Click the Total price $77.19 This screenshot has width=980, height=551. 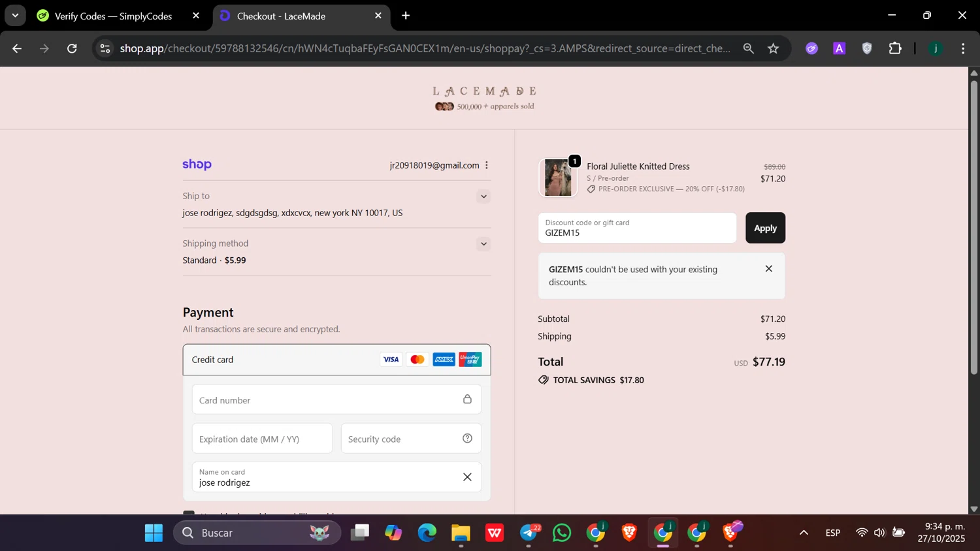769,362
